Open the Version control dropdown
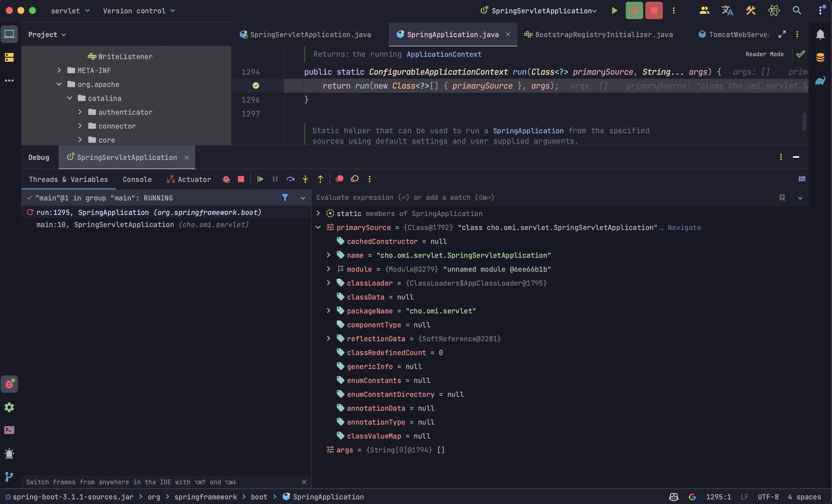This screenshot has height=504, width=832. (139, 11)
